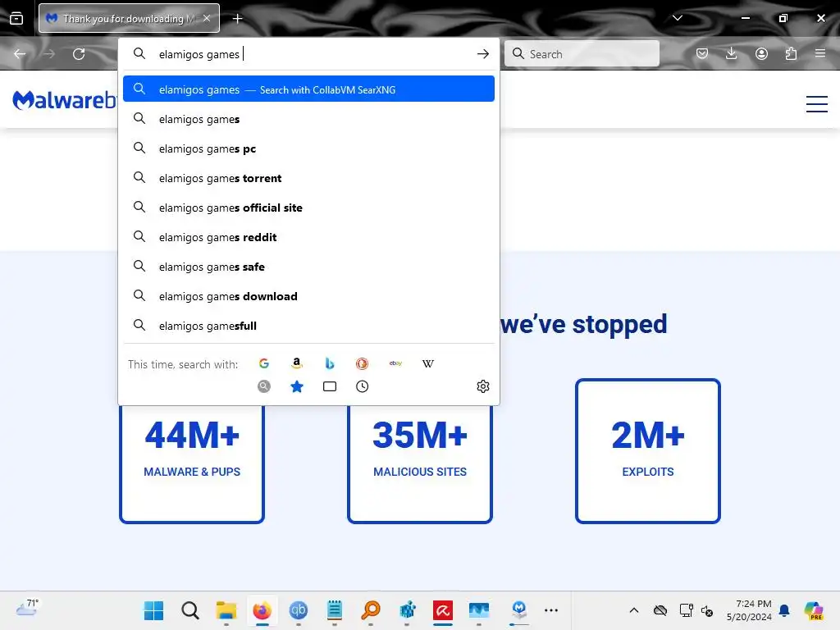List all tabs dropdown arrow
This screenshot has width=840, height=630.
point(677,18)
